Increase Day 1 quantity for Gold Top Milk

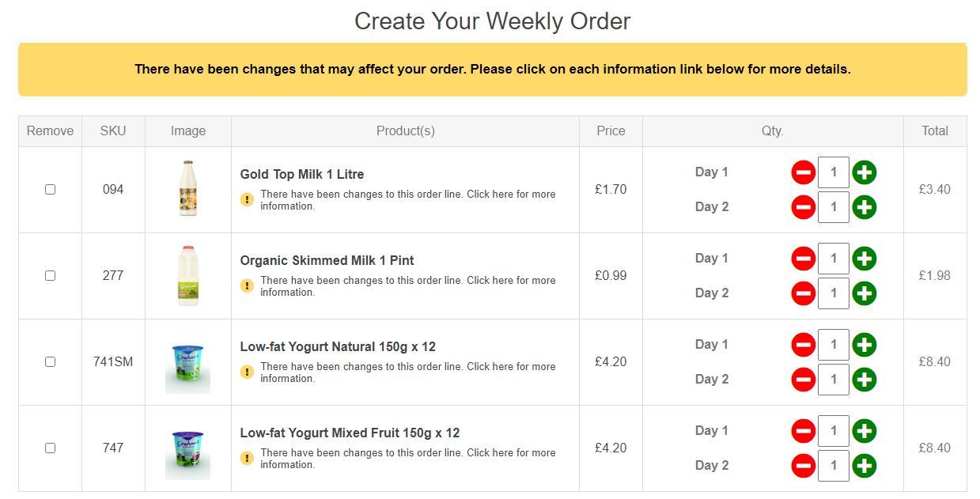pos(865,172)
